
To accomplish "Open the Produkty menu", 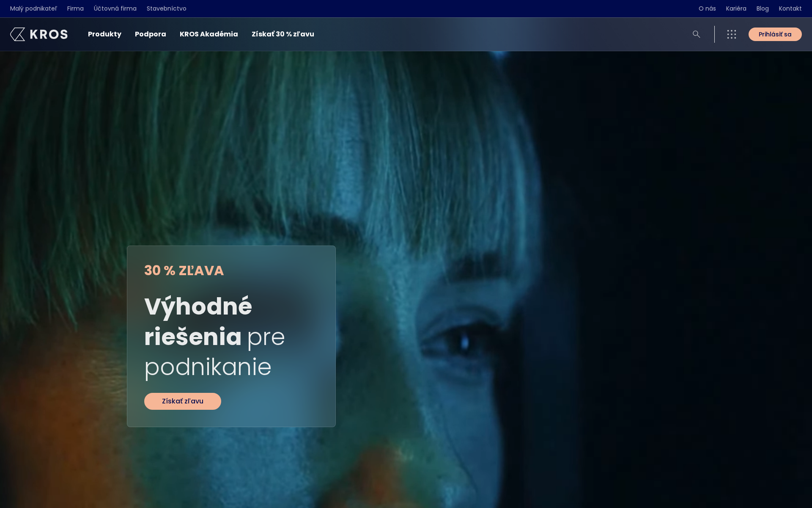I will (x=104, y=34).
